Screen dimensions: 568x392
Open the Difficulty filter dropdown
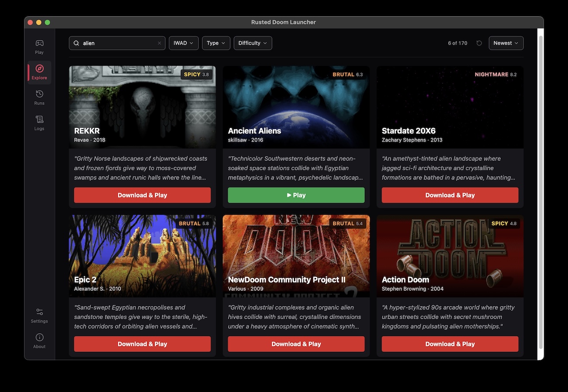coord(253,43)
